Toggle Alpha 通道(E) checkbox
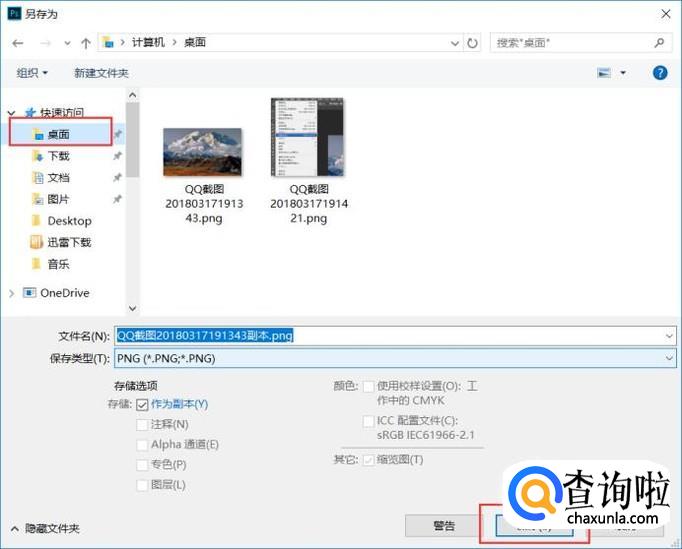 [142, 445]
